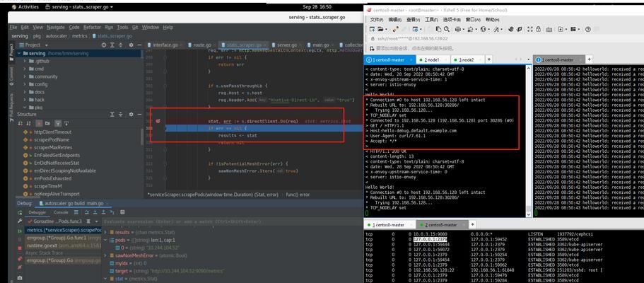Expand the .github folder
Viewport: 644px width, 283px height.
(x=25, y=61)
